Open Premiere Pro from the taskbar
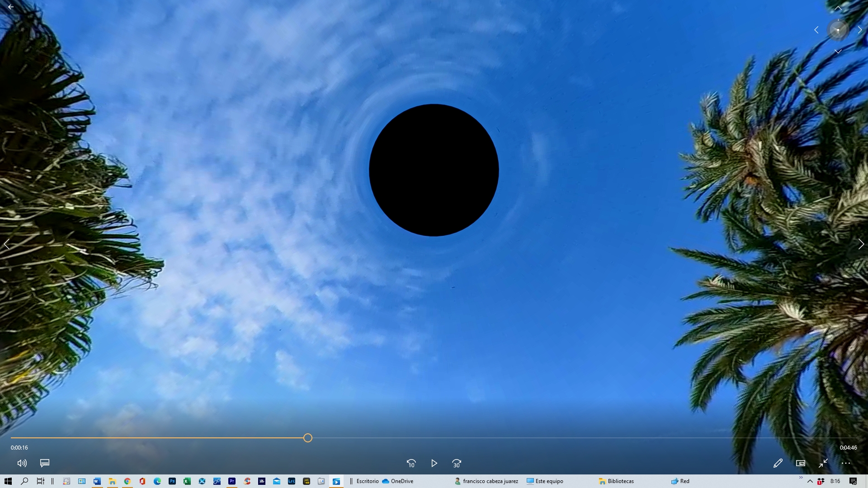This screenshot has width=868, height=488. [x=232, y=481]
